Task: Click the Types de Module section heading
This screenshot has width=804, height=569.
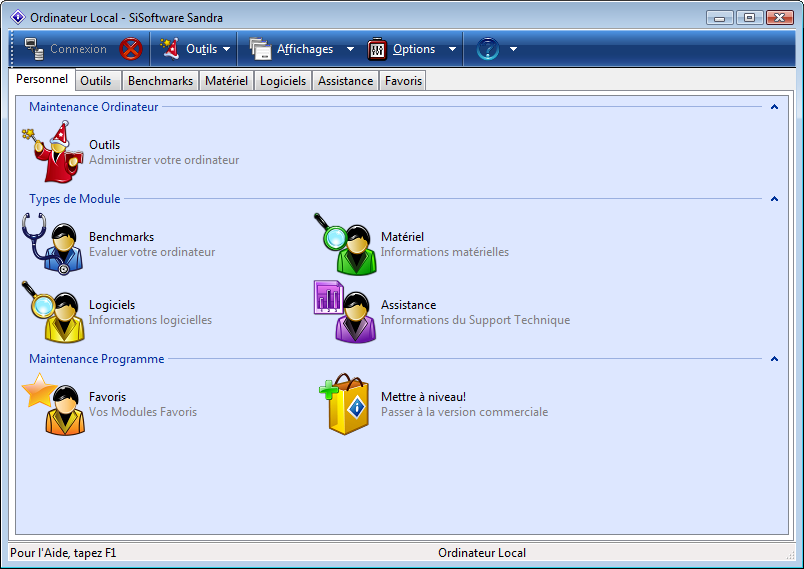Action: tap(75, 199)
